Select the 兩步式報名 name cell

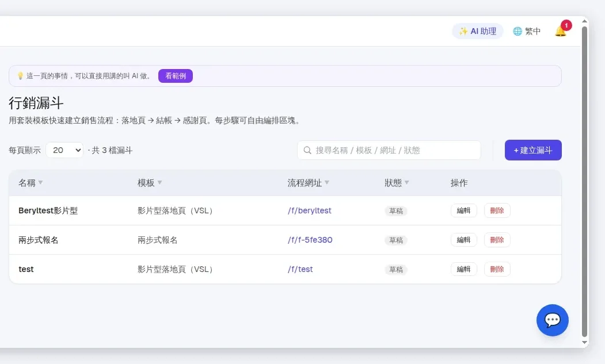pyautogui.click(x=39, y=240)
